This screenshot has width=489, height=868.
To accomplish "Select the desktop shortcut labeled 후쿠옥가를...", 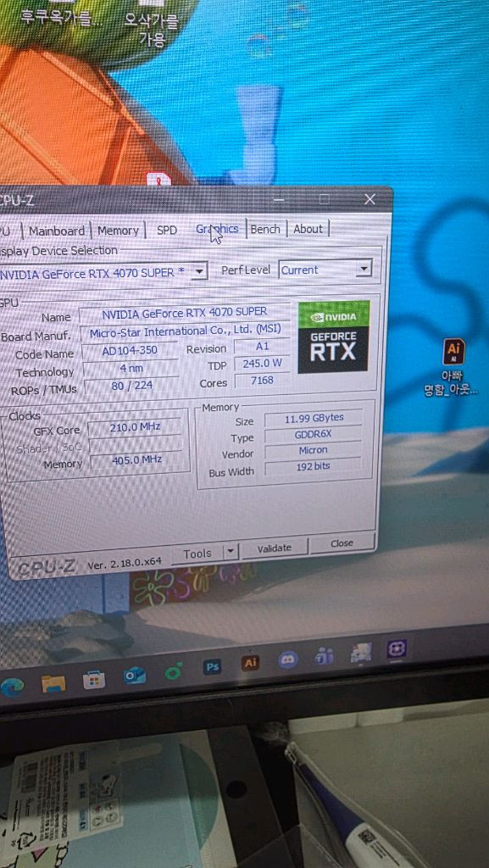I will (62, 14).
